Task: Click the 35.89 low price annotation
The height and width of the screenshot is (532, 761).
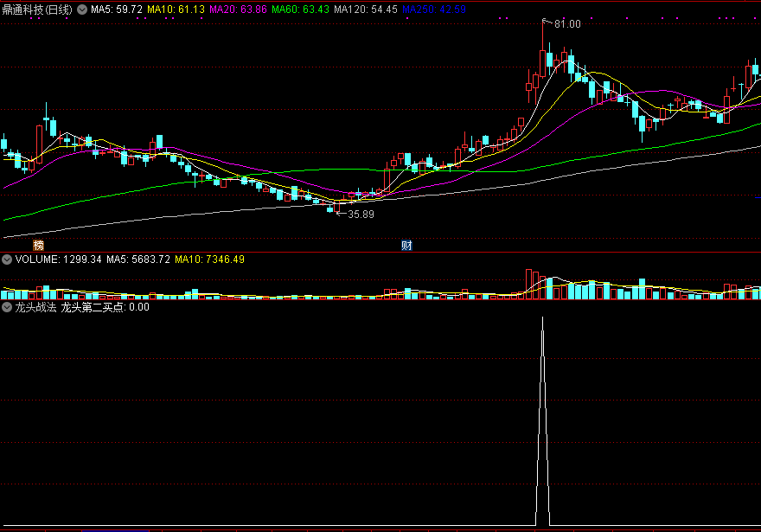Action: tap(361, 214)
